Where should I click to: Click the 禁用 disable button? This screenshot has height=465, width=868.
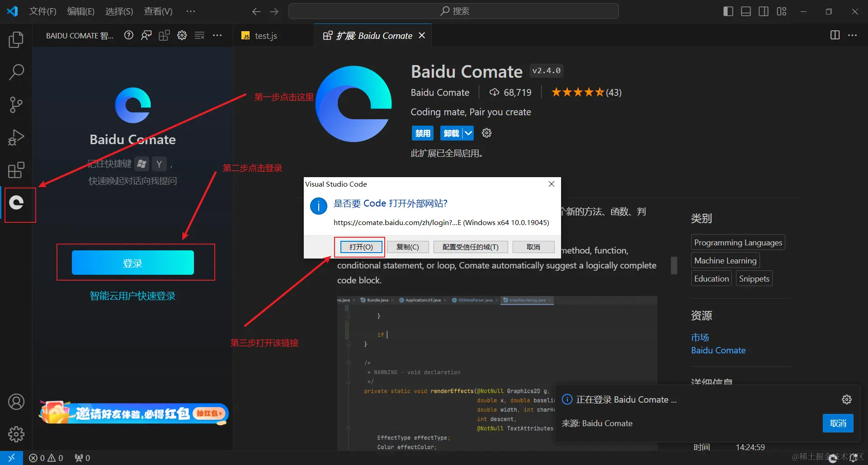[423, 133]
